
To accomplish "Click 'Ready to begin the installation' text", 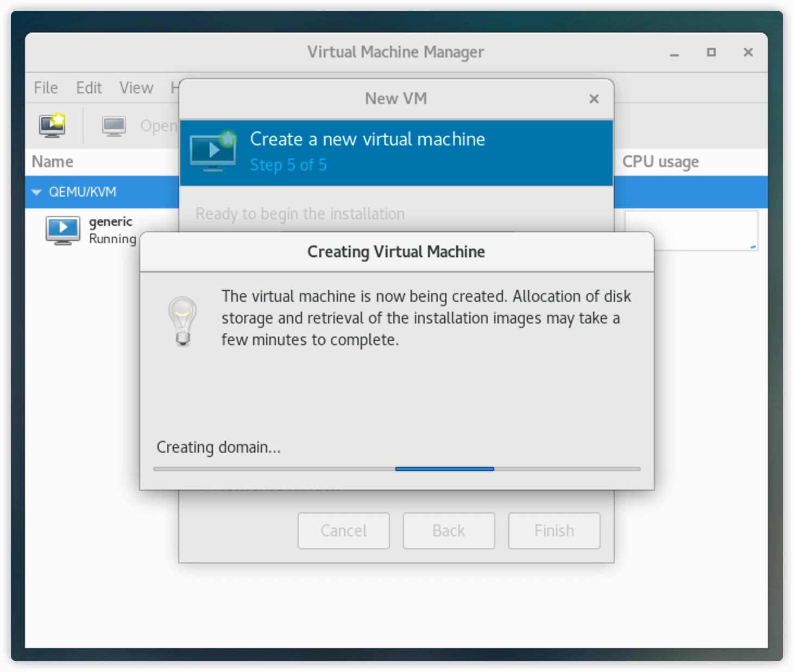I will click(300, 214).
